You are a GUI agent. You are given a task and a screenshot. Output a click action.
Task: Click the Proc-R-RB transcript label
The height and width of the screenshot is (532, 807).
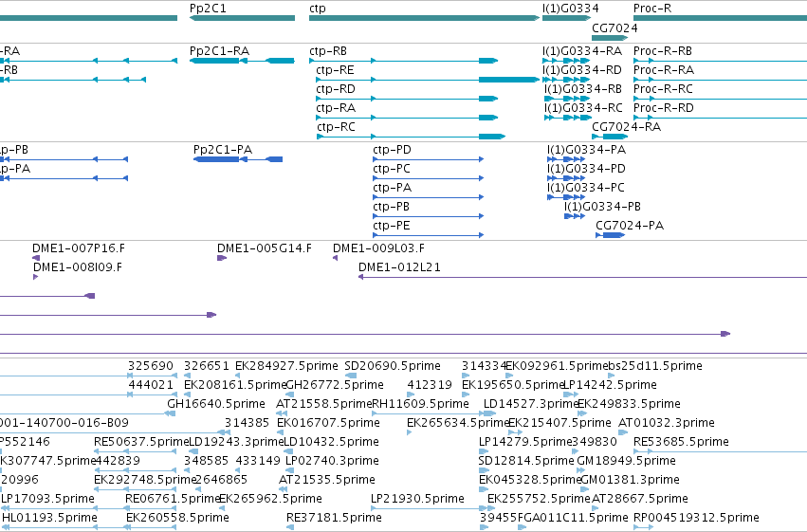click(663, 51)
